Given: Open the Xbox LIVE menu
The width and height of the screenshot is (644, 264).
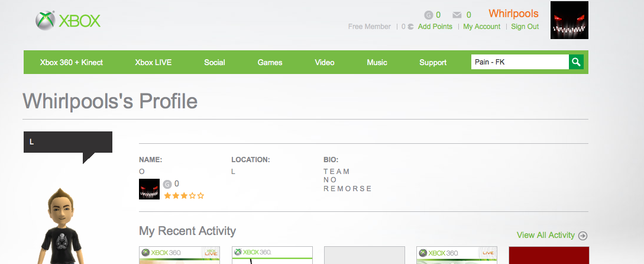Looking at the screenshot, I should tap(153, 63).
